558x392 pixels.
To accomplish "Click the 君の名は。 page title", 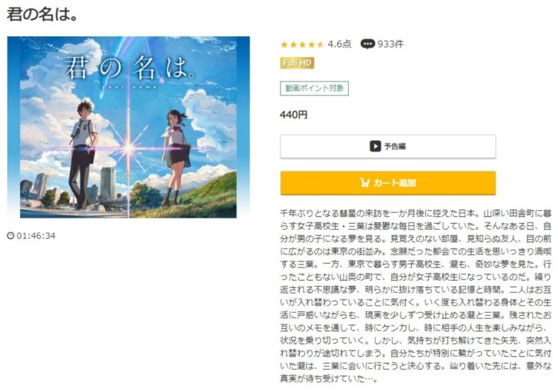I will [x=42, y=15].
